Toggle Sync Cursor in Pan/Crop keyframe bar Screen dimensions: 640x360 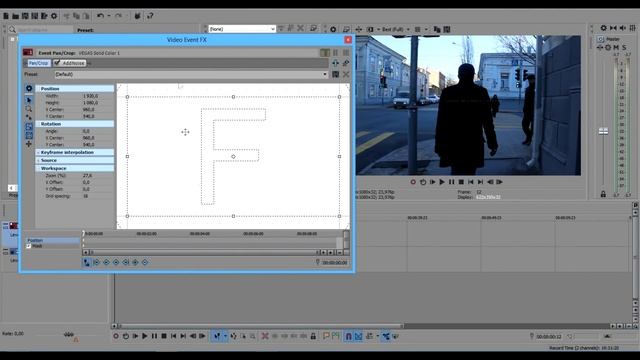coord(87,262)
